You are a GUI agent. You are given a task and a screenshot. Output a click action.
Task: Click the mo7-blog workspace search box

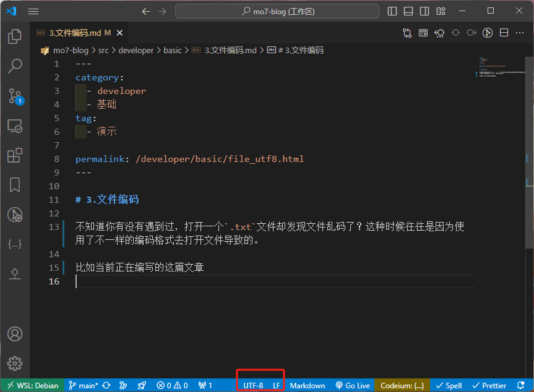(x=277, y=11)
